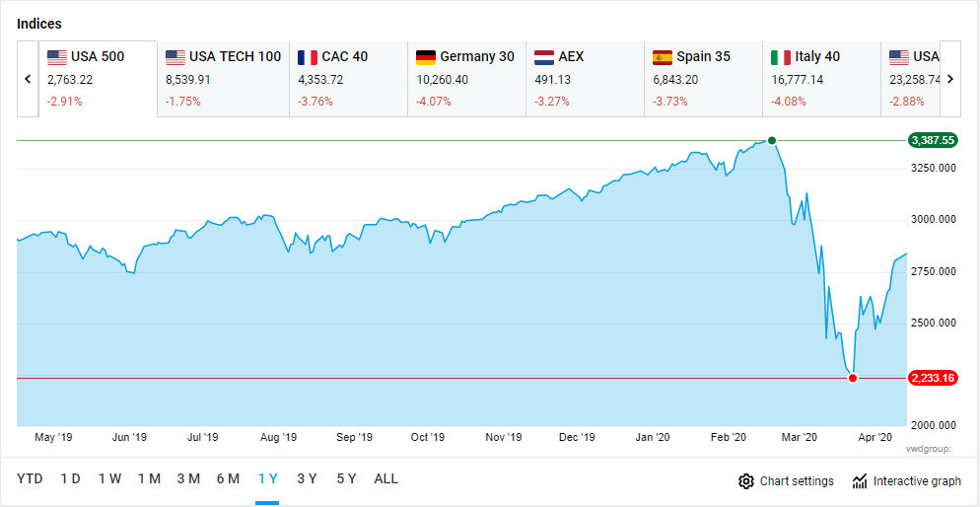Screen dimensions: 980x507
Task: Click the red 2,233.16 low value label
Action: [x=935, y=378]
